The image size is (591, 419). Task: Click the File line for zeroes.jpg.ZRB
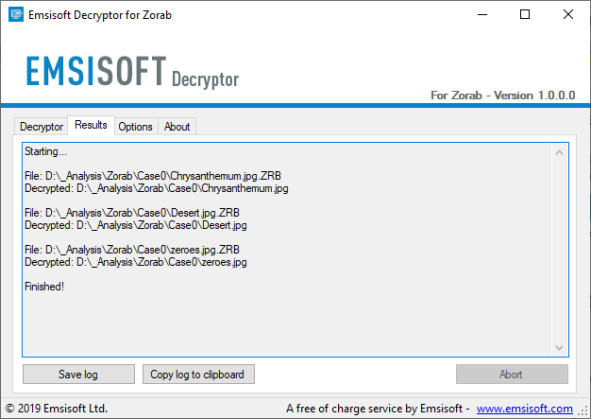(132, 249)
